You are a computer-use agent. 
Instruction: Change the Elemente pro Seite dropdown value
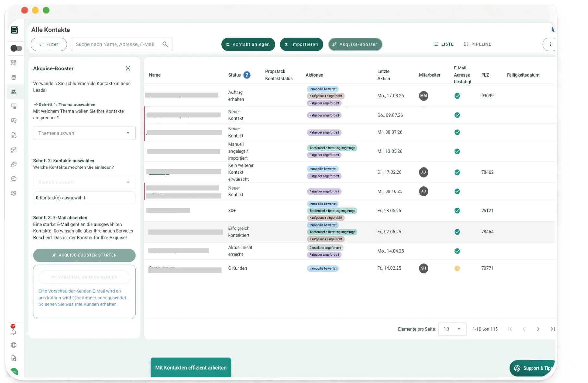click(452, 329)
